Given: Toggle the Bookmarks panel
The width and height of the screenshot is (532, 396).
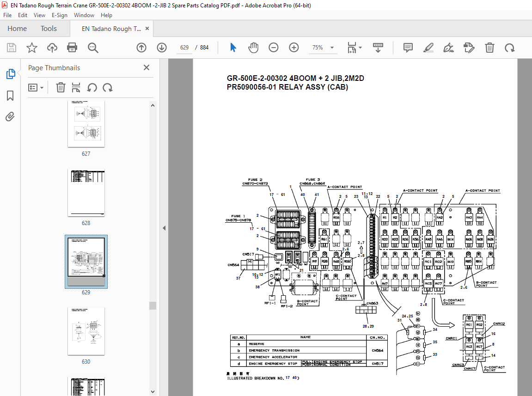Looking at the screenshot, I should (10, 96).
